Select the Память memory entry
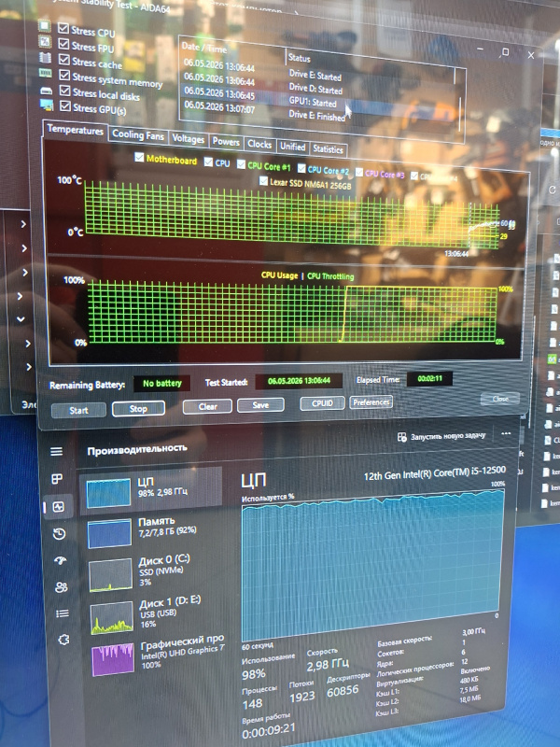560x747 pixels. [x=152, y=531]
